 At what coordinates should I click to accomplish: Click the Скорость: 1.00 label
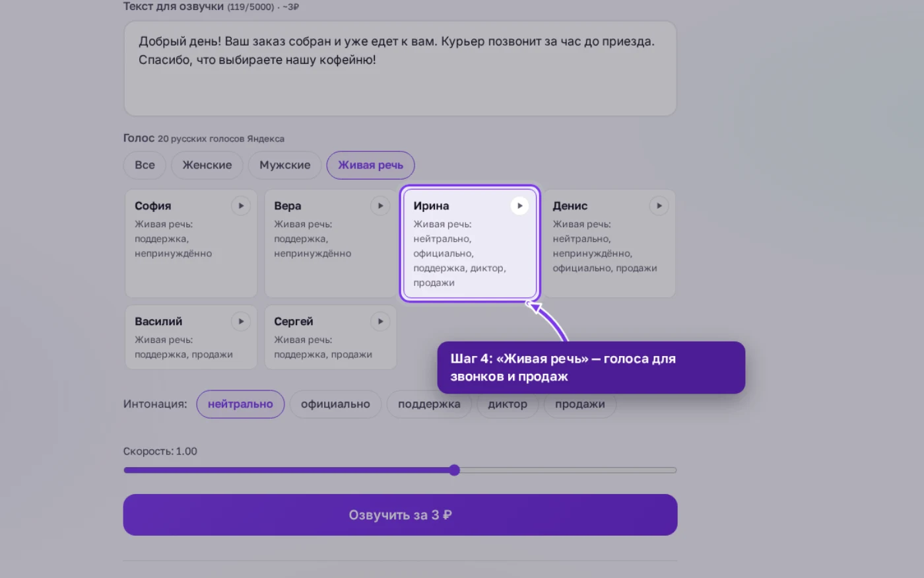coord(160,451)
